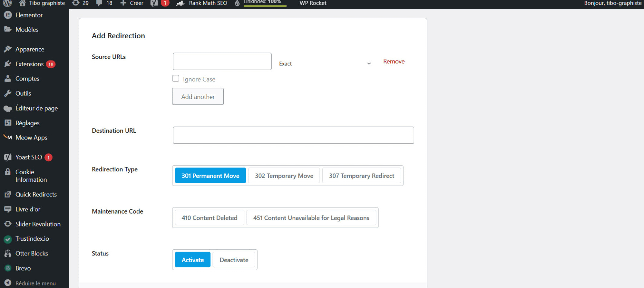Click the collapse menu arrow icon
The height and width of the screenshot is (288, 644).
point(8,283)
